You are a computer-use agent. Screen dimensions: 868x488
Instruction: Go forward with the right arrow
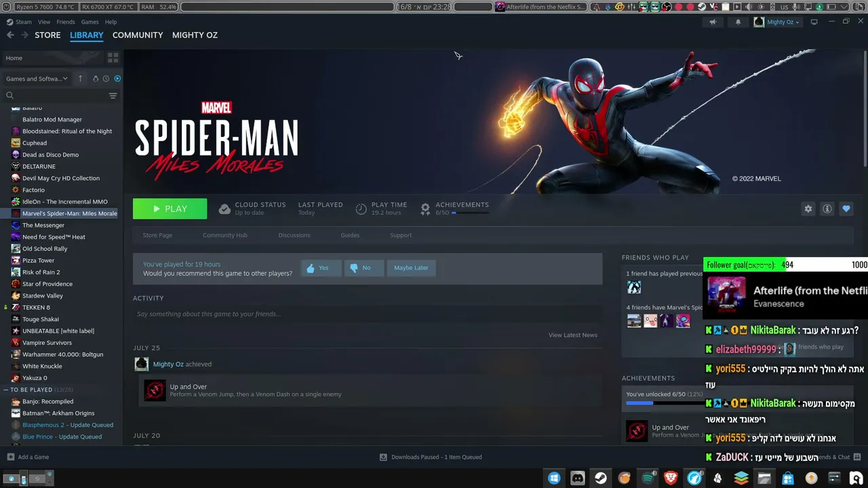(24, 35)
